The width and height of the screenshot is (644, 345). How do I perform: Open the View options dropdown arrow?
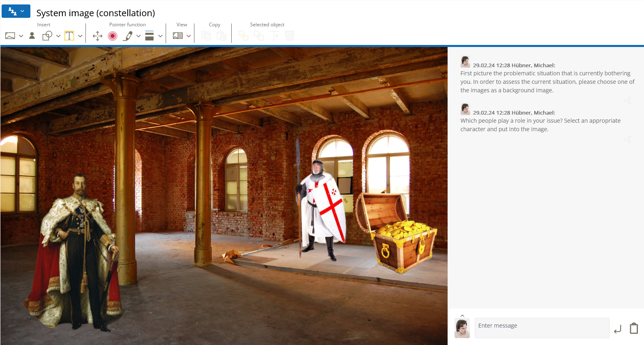pyautogui.click(x=189, y=36)
